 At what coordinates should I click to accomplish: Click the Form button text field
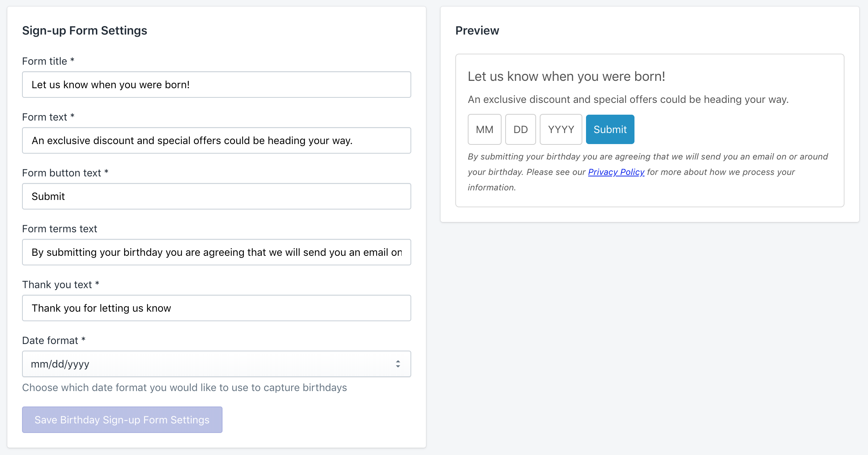216,196
